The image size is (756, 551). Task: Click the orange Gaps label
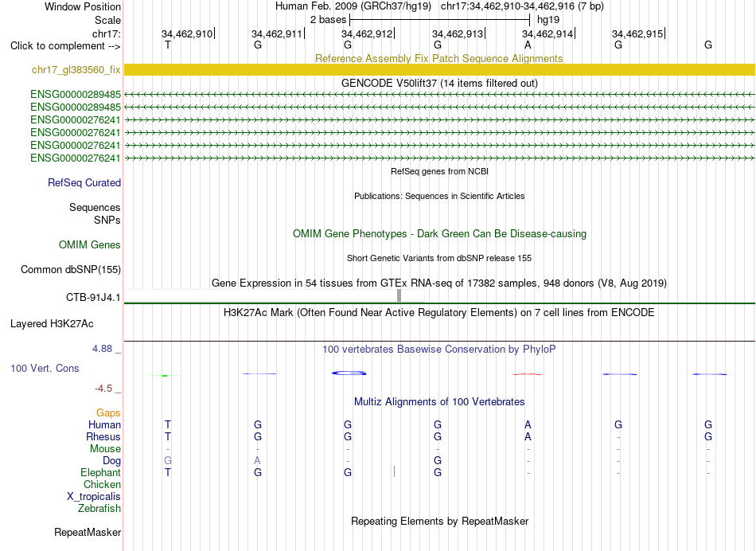pos(108,413)
